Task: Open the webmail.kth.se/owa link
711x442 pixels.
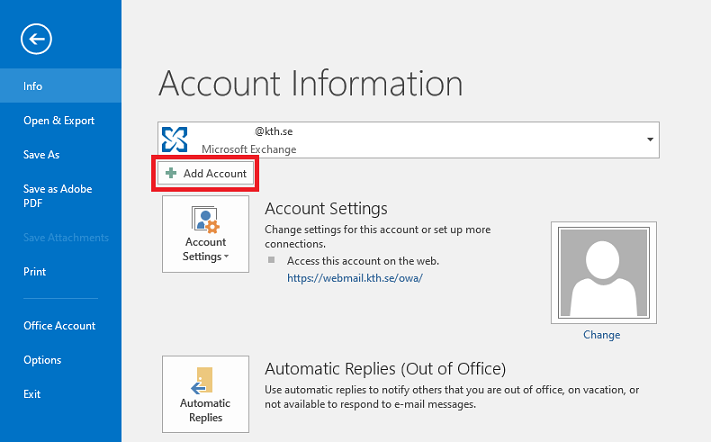Action: 354,278
